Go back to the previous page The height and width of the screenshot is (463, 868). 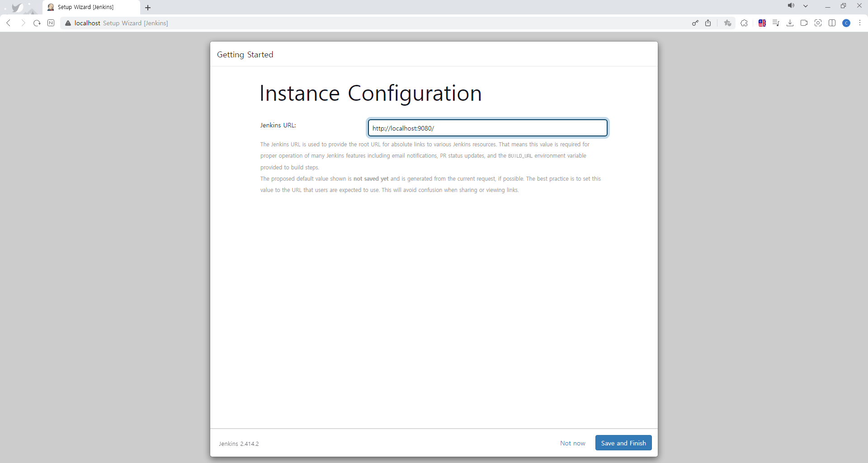click(9, 23)
